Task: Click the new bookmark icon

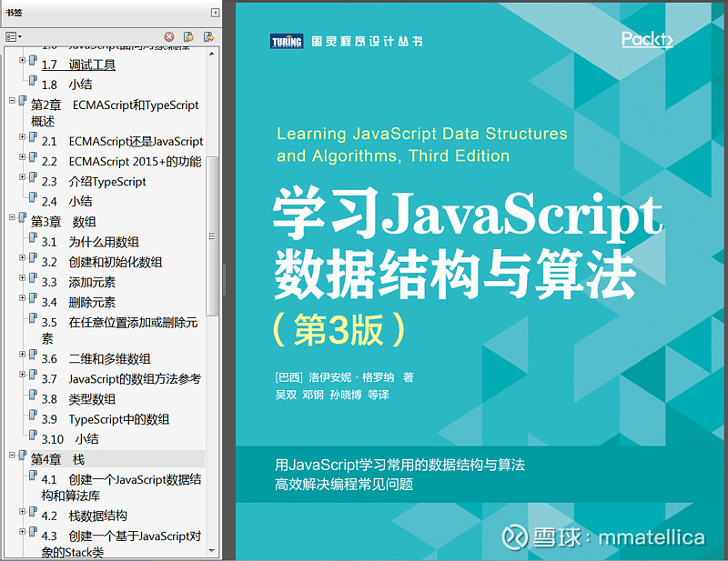Action: point(188,37)
